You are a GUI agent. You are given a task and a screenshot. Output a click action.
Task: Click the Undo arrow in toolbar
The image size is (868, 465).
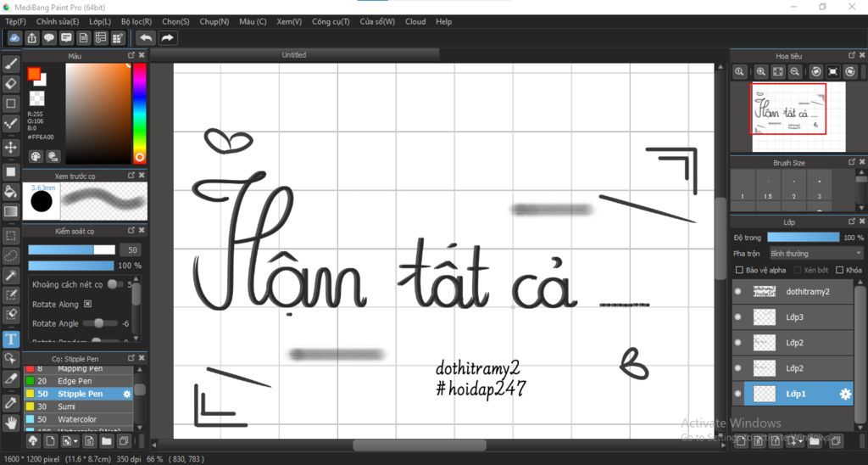146,37
